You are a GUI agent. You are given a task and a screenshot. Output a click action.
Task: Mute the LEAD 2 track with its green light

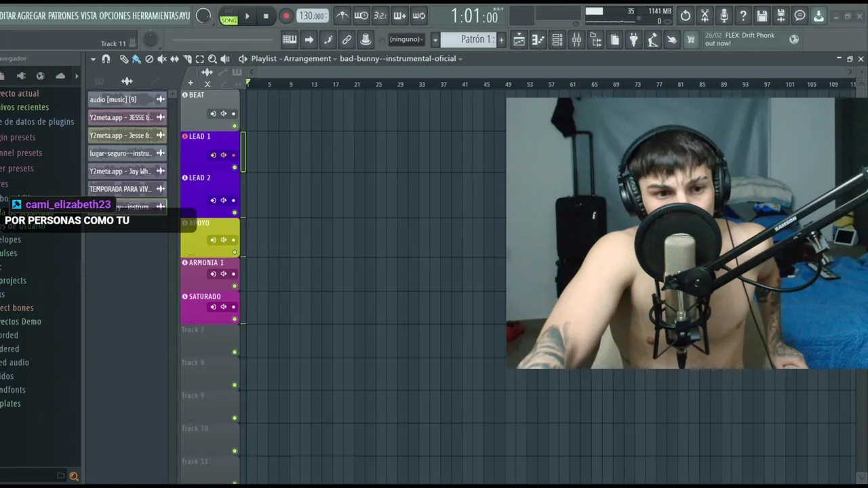235,212
